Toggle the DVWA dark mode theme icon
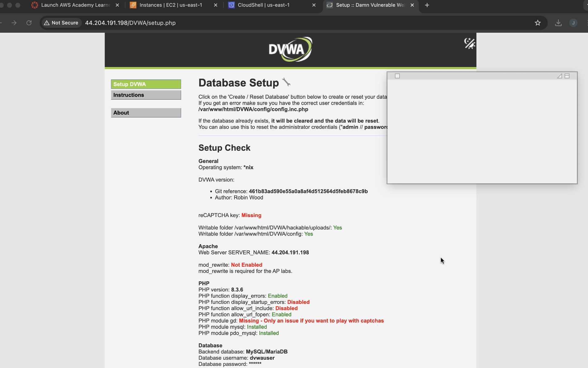This screenshot has width=588, height=368. (470, 44)
